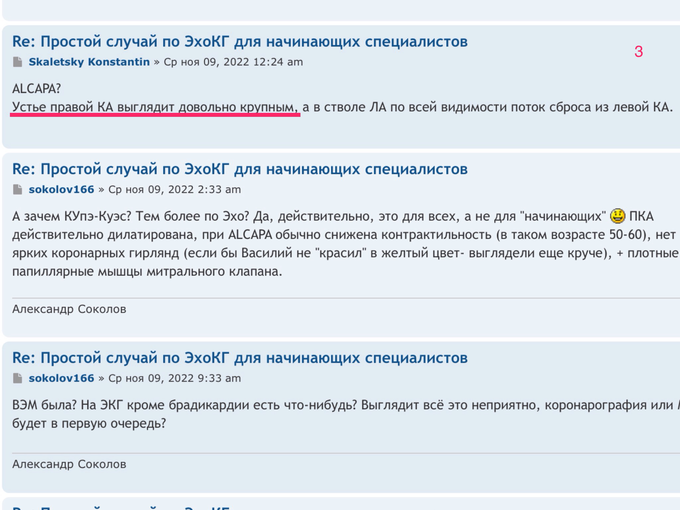This screenshot has height=510, width=680.
Task: Click the line 'будет в первую очередь?'
Action: click(89, 423)
